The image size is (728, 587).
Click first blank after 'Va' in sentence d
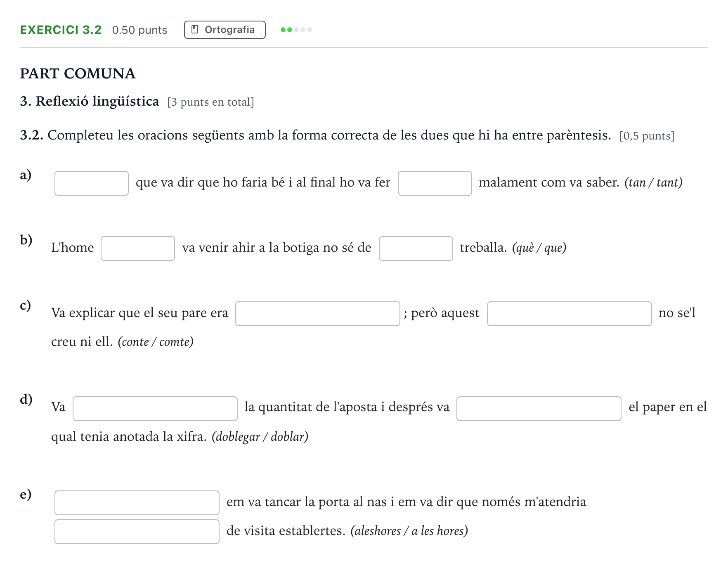click(155, 409)
